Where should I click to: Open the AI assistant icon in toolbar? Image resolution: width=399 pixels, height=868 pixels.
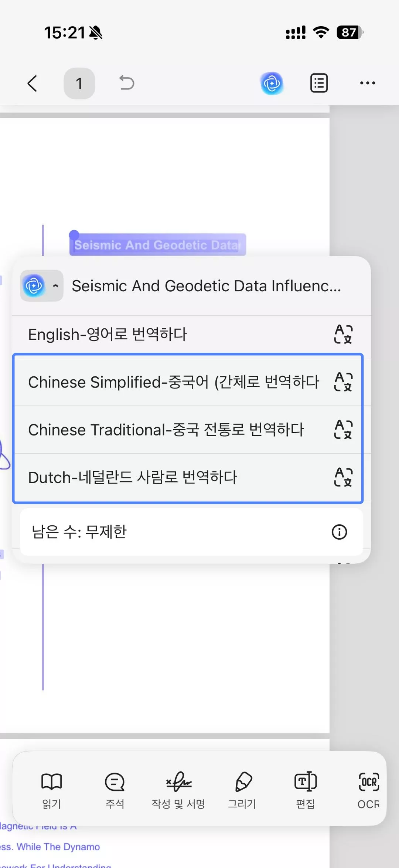pyautogui.click(x=272, y=83)
